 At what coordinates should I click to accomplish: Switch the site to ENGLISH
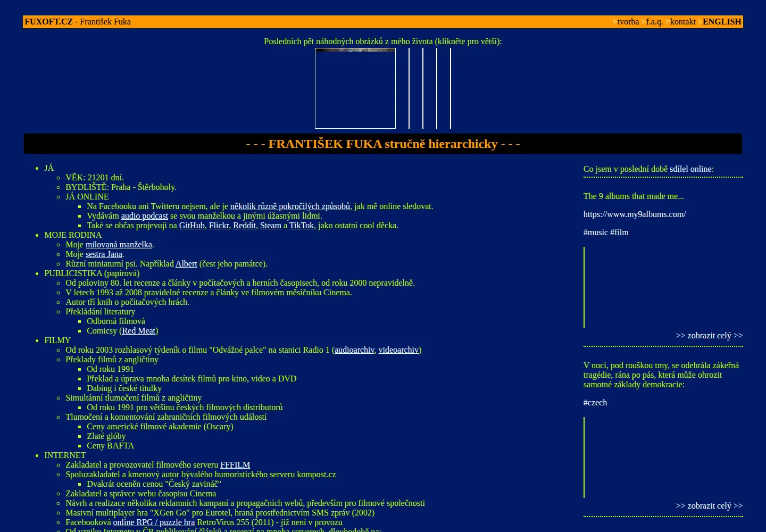[x=722, y=22]
